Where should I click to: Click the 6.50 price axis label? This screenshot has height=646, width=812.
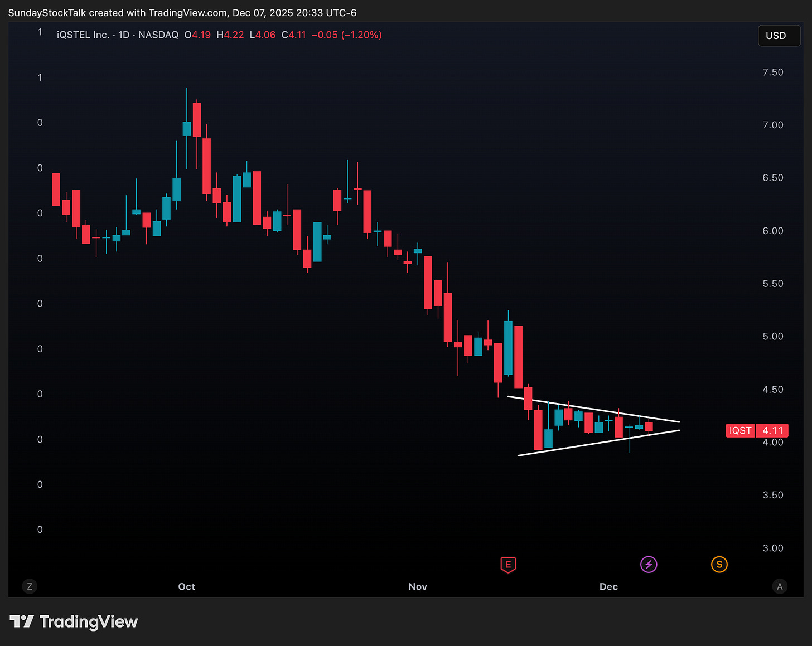point(773,178)
